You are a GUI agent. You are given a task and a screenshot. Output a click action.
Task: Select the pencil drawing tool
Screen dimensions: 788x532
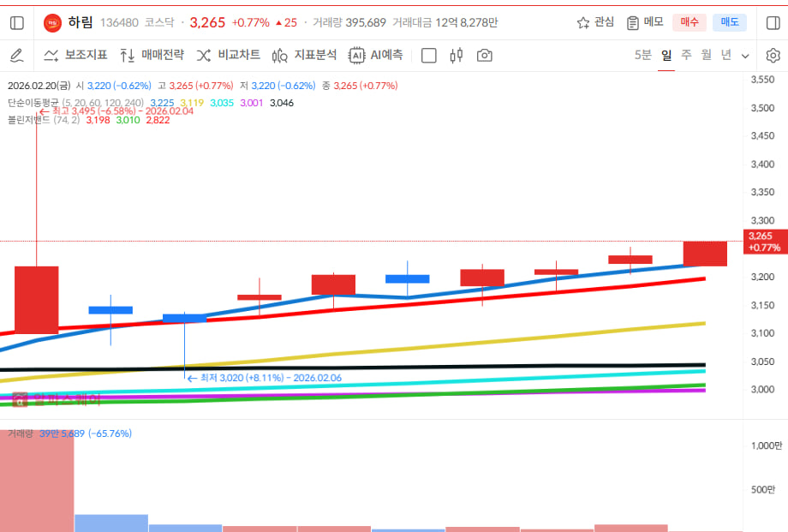coord(16,56)
